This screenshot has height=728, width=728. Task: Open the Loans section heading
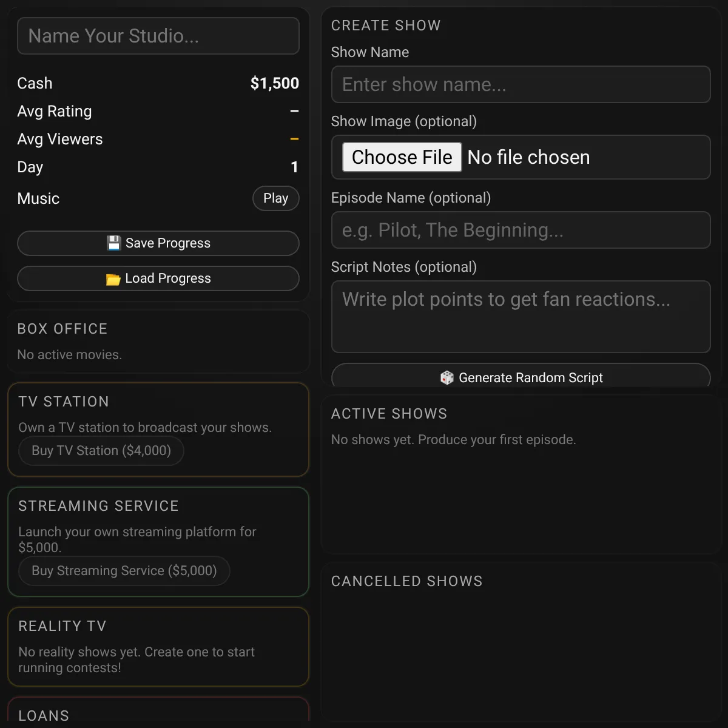(44, 716)
